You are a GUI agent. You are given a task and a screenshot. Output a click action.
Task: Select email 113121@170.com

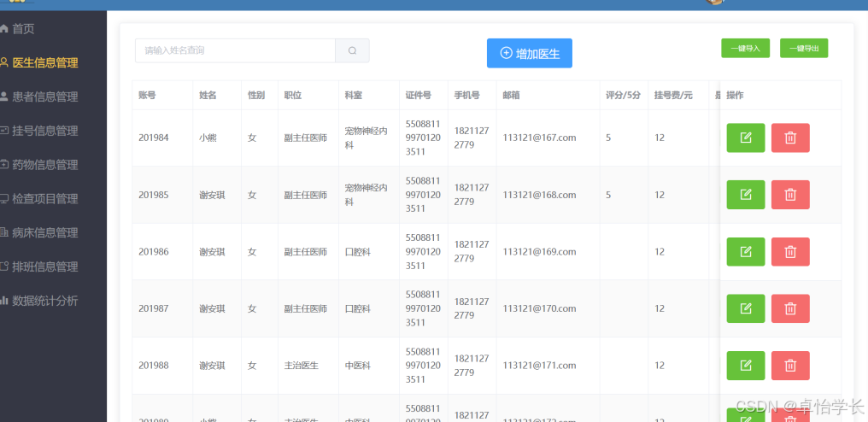coord(539,308)
